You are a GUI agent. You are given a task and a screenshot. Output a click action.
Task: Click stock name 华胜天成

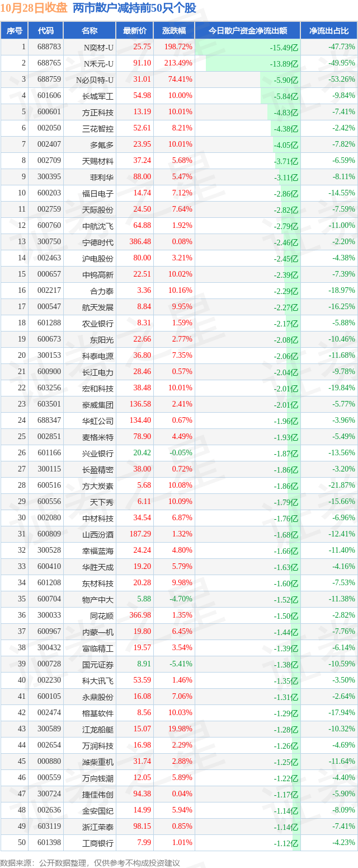pos(98,567)
